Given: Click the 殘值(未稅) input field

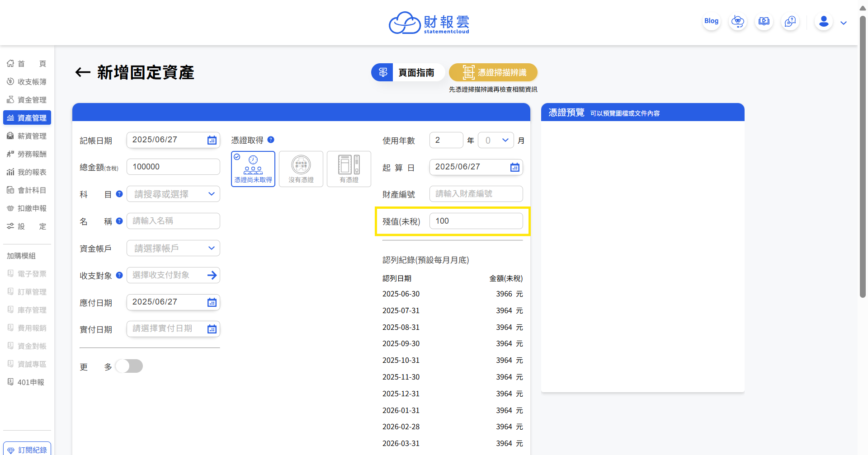Looking at the screenshot, I should [x=476, y=221].
